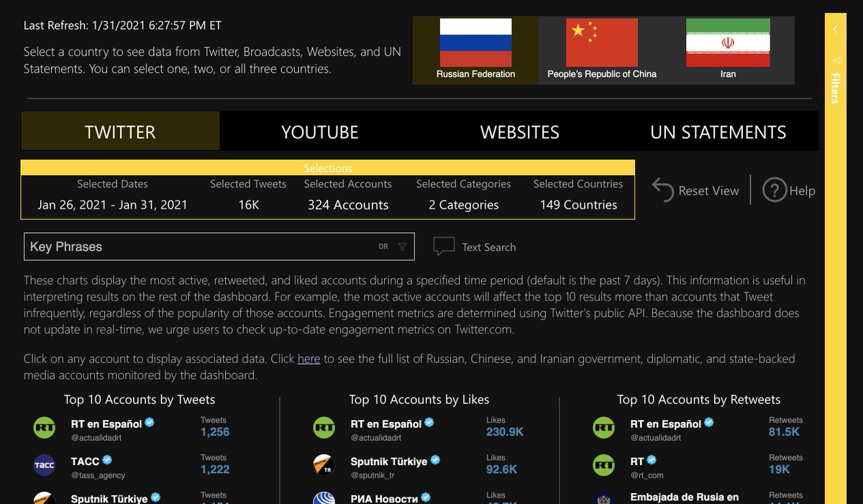The image size is (863, 504).
Task: Select RT en Español name in Likes list
Action: coord(386,423)
